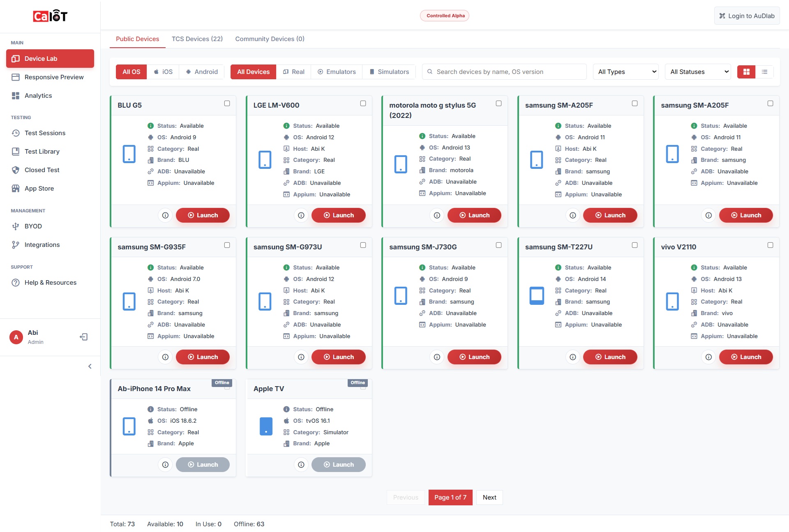Viewport: 789px width, 532px height.
Task: Open the All Statuses dropdown
Action: pos(698,72)
